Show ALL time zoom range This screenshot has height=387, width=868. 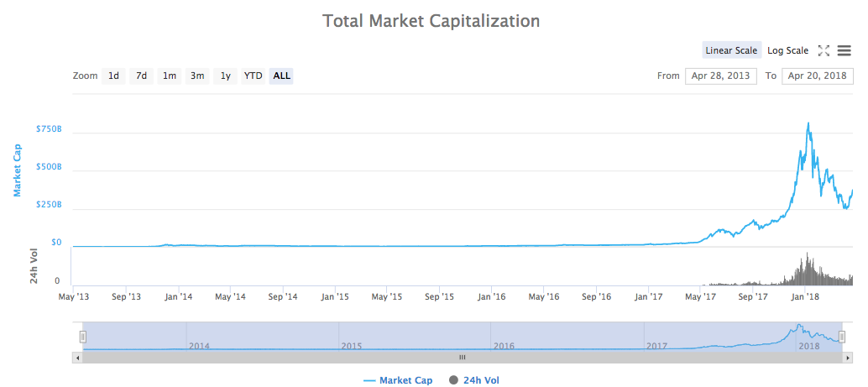click(x=282, y=76)
